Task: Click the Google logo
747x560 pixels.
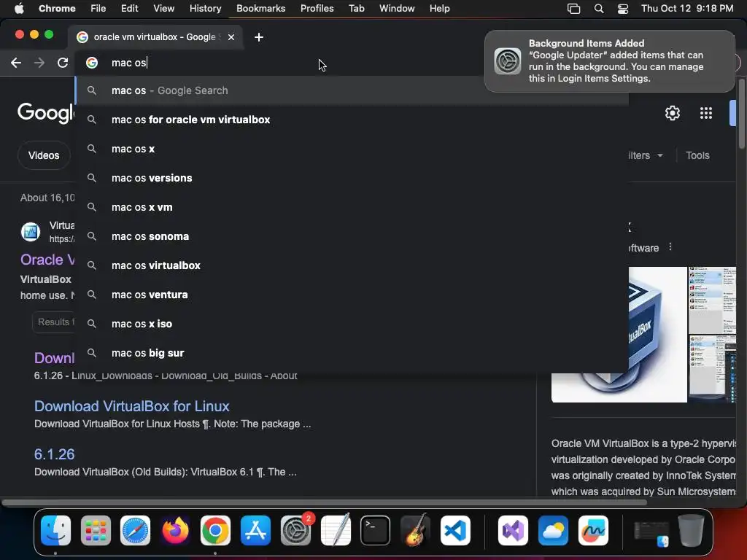Action: 46,113
